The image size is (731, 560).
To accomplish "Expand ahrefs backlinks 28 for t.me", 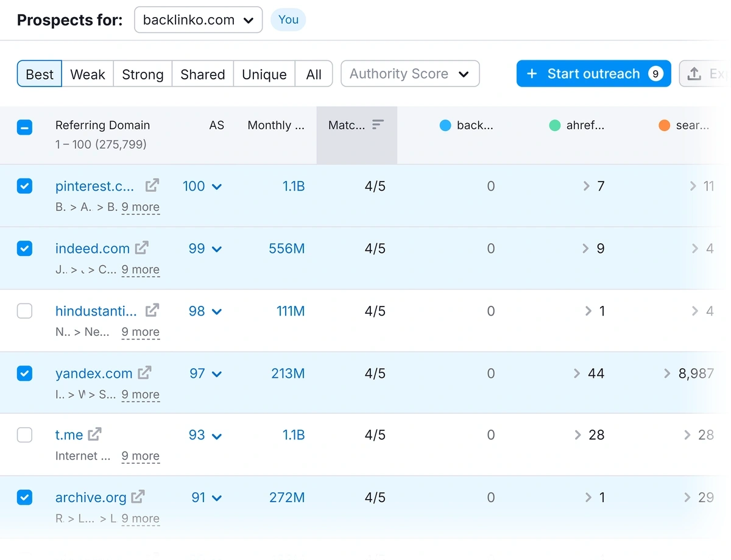I will point(589,435).
